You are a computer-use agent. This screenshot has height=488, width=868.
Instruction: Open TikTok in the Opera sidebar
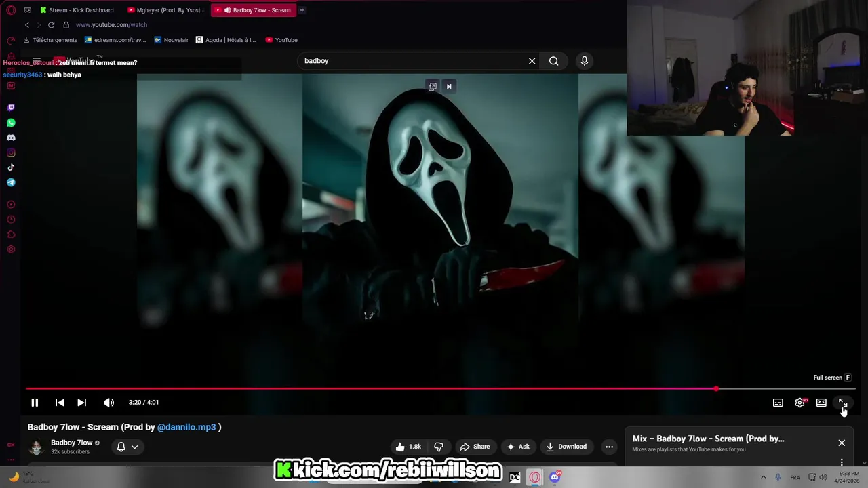tap(11, 167)
